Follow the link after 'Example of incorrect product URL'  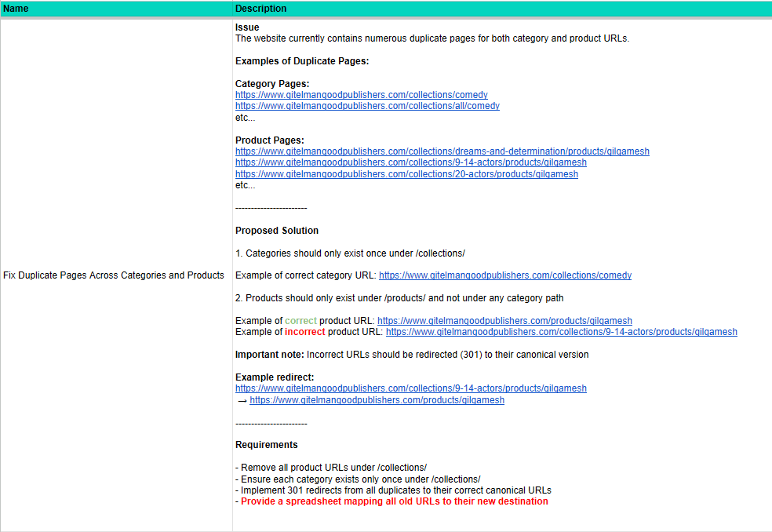coord(562,332)
